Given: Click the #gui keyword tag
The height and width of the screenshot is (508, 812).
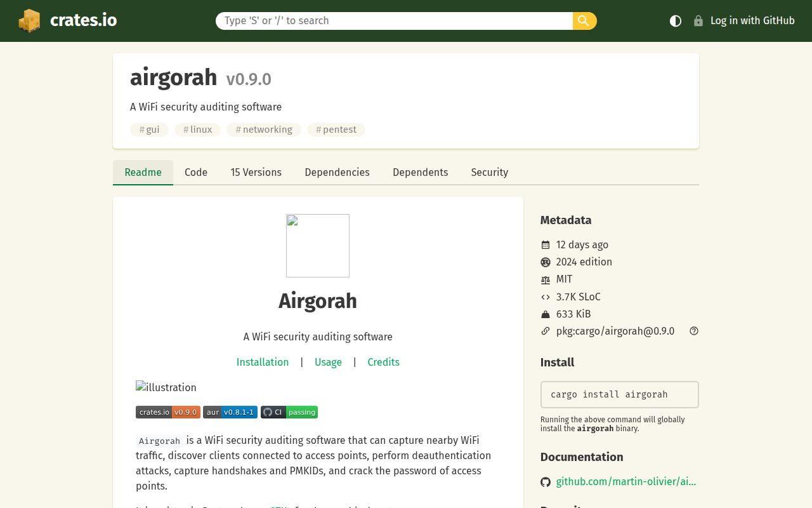Looking at the screenshot, I should tap(150, 130).
